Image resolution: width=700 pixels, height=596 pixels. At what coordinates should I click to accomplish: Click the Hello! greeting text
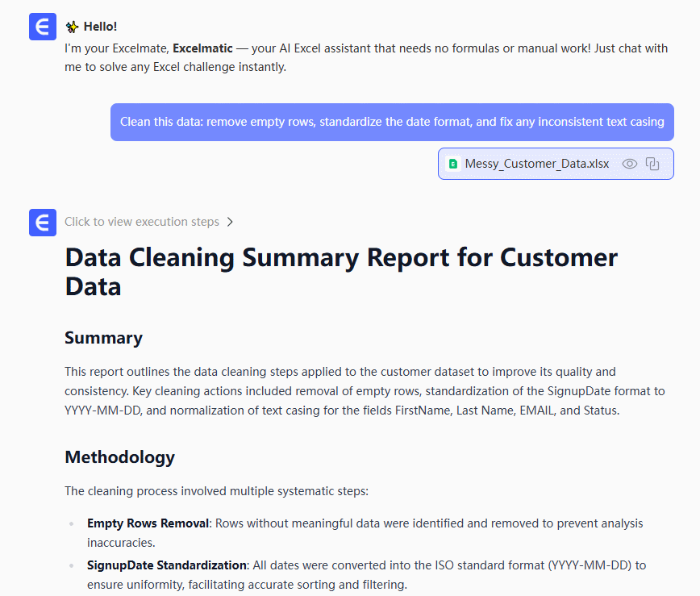tap(100, 27)
